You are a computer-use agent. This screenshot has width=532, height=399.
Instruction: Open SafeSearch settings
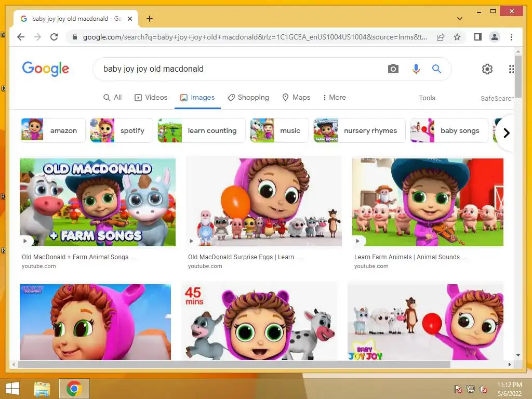click(x=497, y=98)
